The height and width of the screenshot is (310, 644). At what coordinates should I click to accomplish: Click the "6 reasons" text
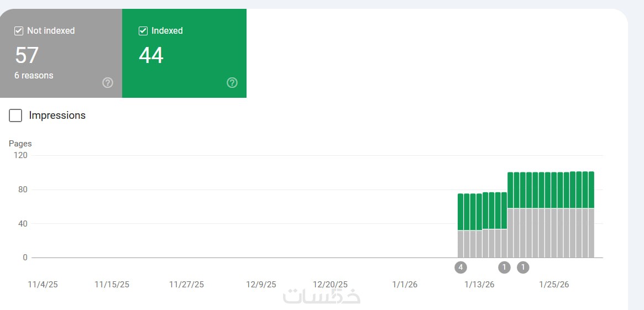[x=34, y=75]
